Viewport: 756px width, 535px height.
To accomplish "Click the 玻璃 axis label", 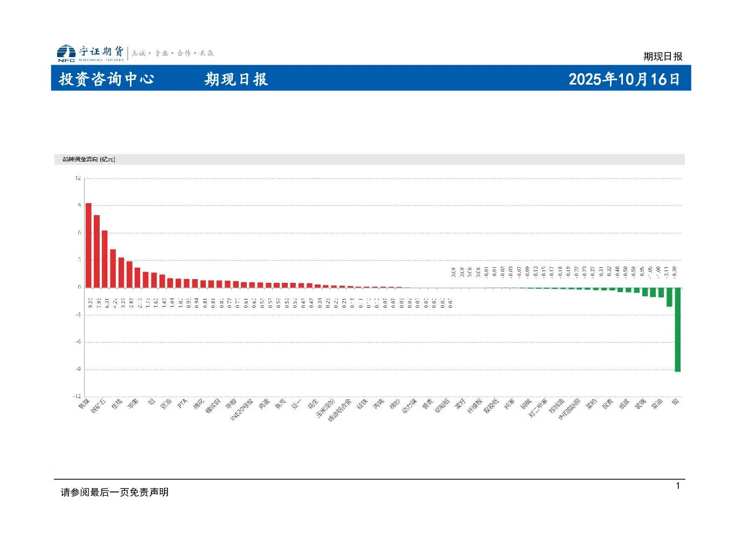I will [641, 404].
